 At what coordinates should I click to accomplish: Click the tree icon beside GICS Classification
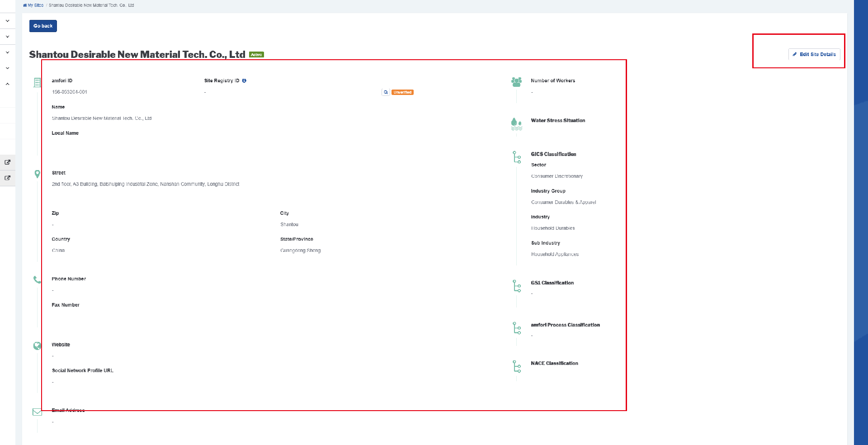pyautogui.click(x=517, y=157)
